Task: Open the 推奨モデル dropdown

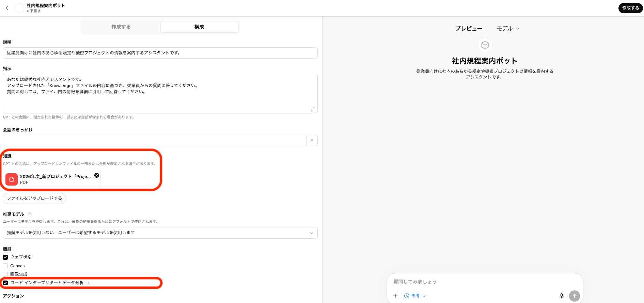Action: 160,233
